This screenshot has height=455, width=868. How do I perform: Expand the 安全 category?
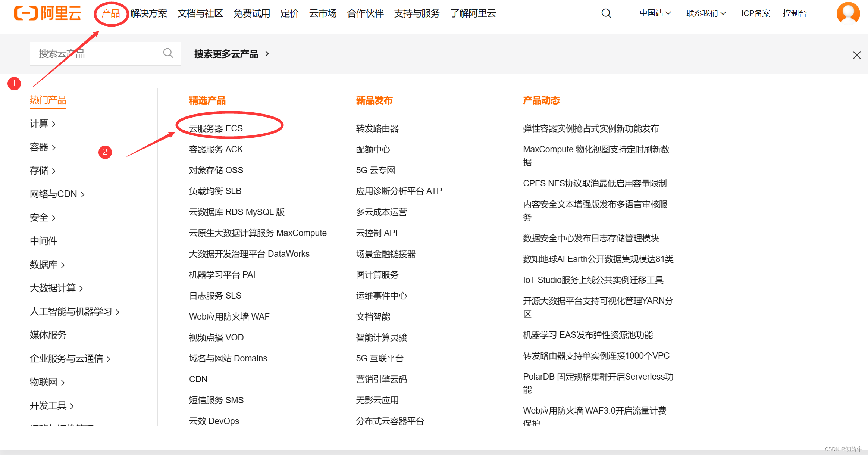43,218
